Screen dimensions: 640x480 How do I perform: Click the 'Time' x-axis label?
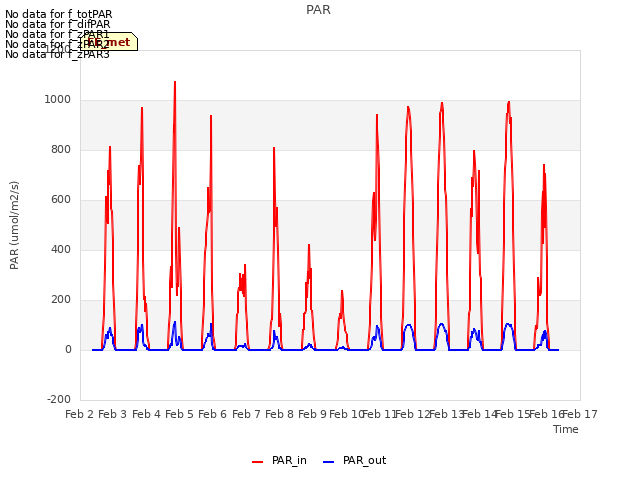point(566,429)
